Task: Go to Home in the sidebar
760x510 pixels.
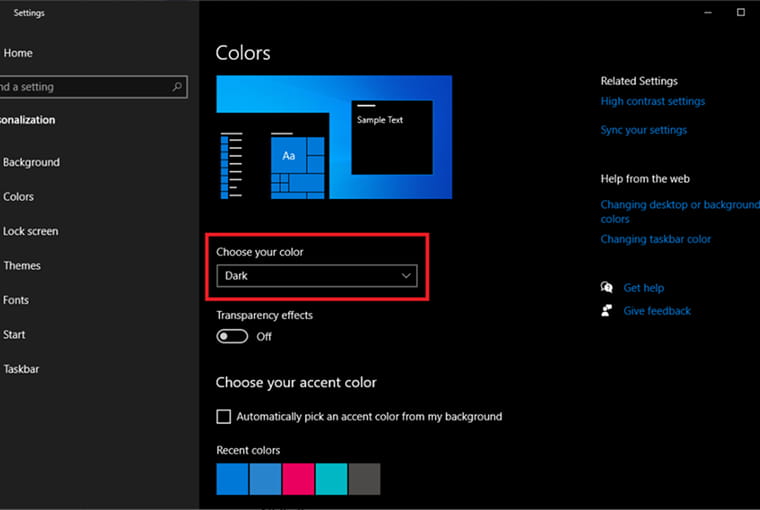Action: point(18,53)
